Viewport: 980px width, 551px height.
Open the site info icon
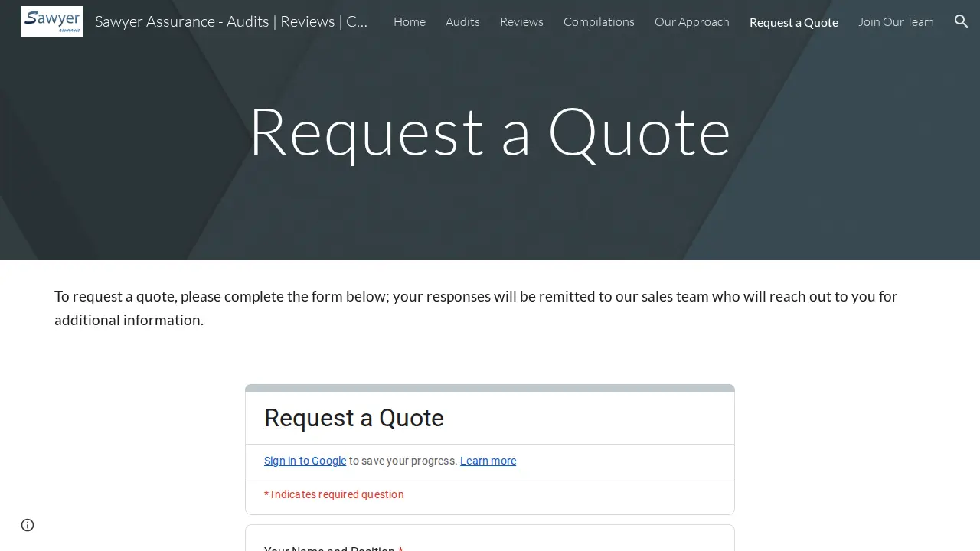tap(28, 525)
